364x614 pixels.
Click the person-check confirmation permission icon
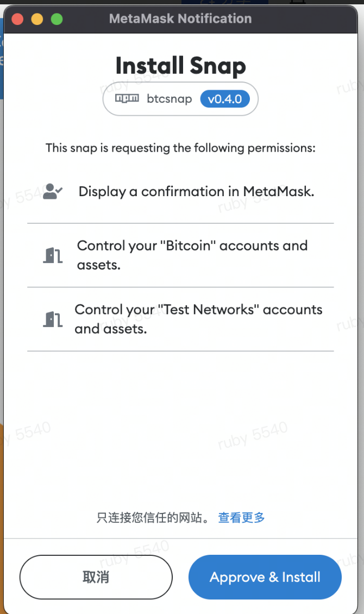52,191
